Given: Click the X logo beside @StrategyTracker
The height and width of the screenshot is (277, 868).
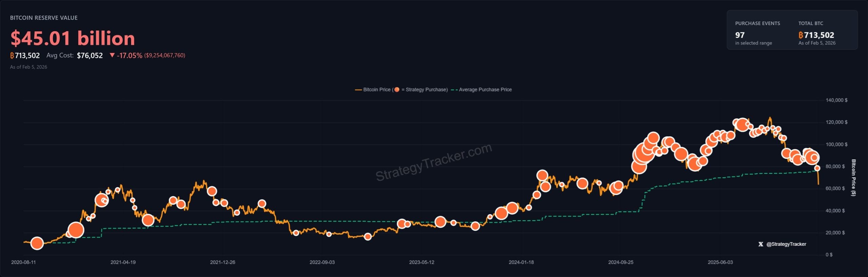Looking at the screenshot, I should (x=761, y=244).
